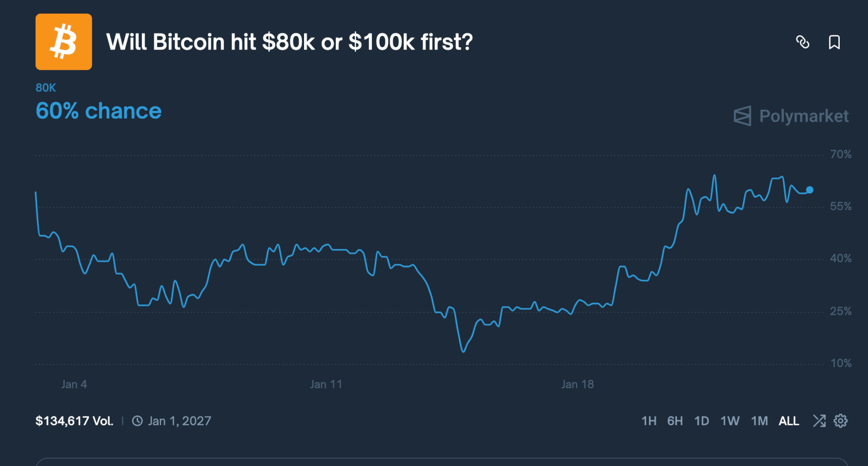Click the crossed-arrows icon beside ALL

(819, 421)
